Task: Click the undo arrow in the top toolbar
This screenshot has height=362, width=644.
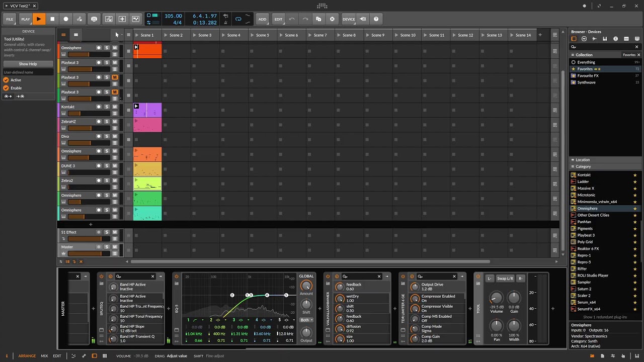Action: coord(292,19)
